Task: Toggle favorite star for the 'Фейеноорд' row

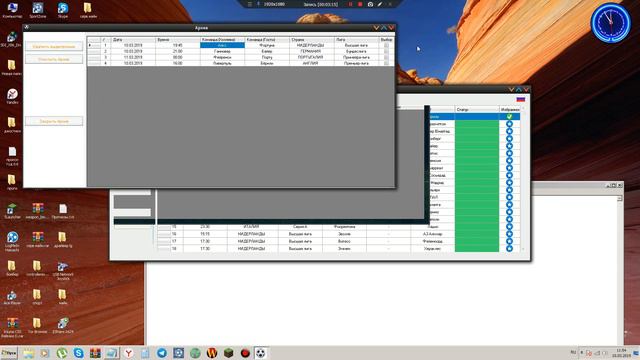Action: [509, 241]
